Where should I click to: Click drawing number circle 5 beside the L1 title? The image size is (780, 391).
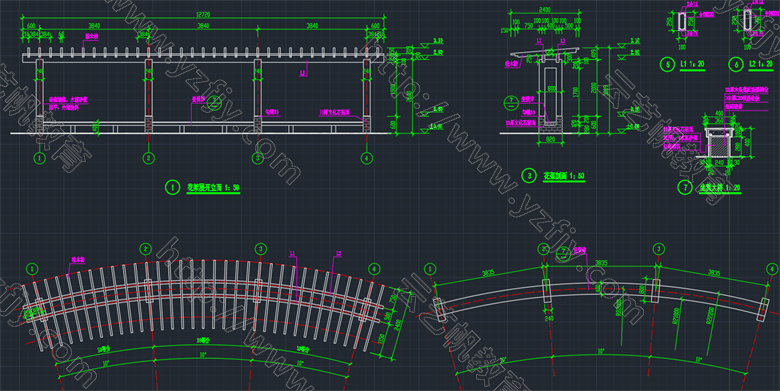667,64
